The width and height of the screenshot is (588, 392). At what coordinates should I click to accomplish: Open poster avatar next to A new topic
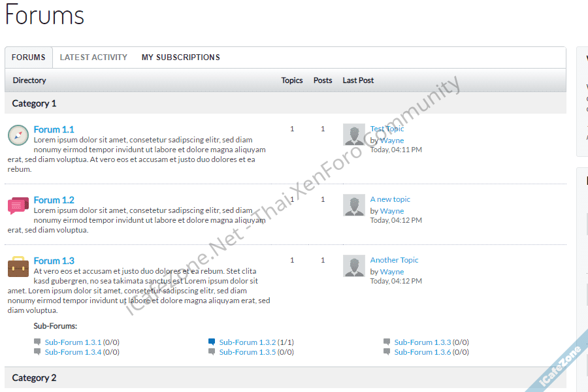pos(354,205)
